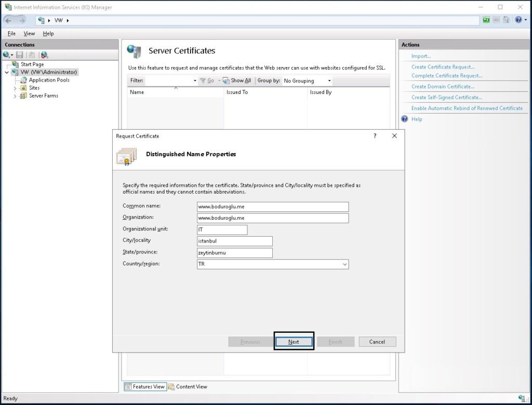This screenshot has width=532, height=405.
Task: Click the back navigation arrow
Action: (x=8, y=20)
